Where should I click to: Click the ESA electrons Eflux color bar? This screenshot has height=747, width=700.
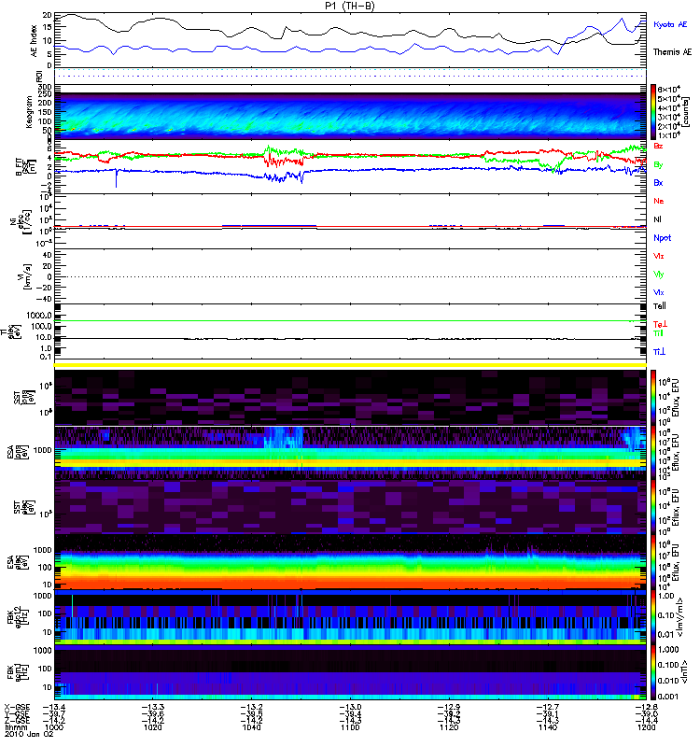click(x=653, y=562)
